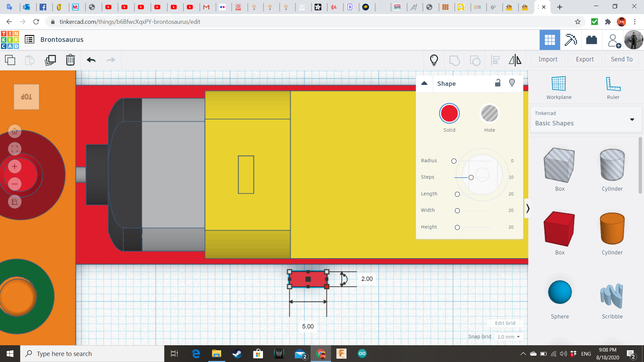Adjust the Steps slider handle

click(x=471, y=177)
